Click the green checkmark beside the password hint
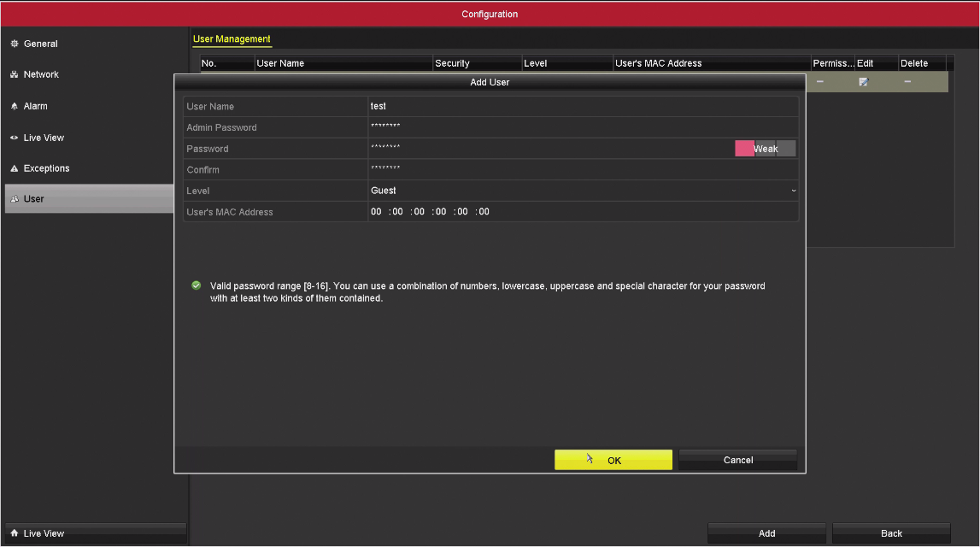 coord(197,286)
